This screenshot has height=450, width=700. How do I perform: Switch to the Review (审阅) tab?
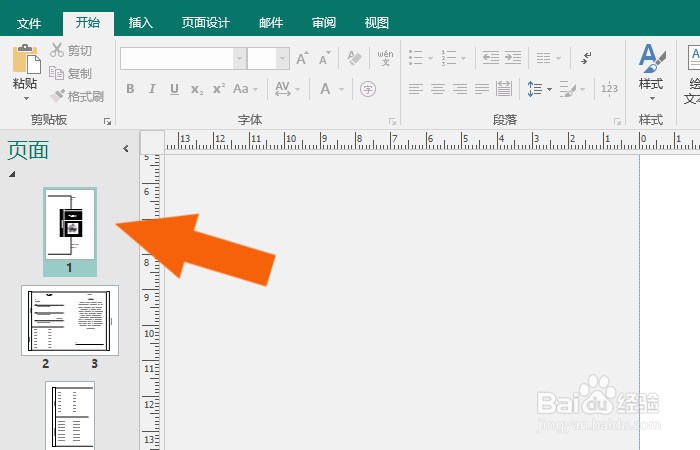pos(324,23)
